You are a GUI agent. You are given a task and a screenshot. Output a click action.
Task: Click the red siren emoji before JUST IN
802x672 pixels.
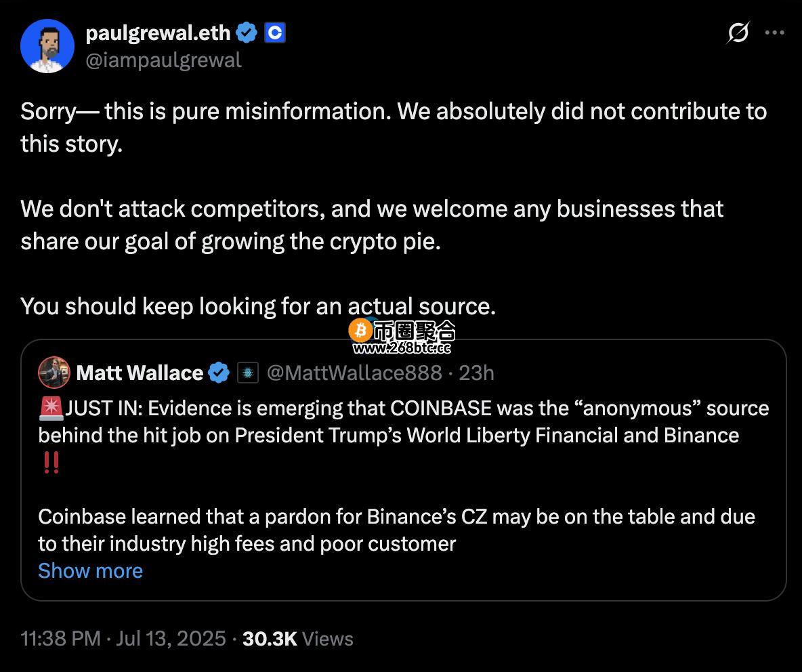coord(51,408)
